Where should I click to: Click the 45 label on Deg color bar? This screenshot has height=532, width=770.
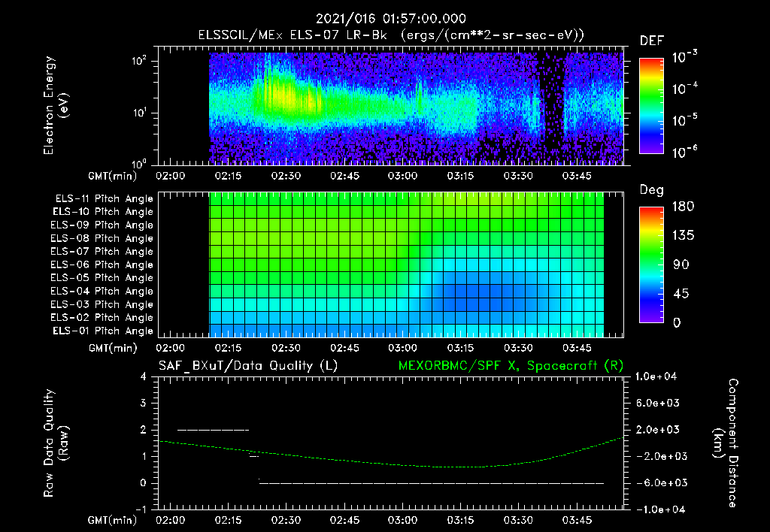tap(681, 294)
